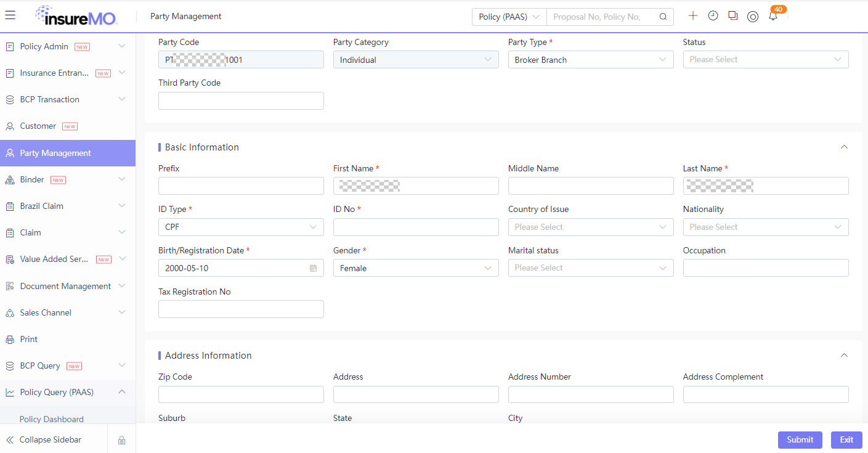The width and height of the screenshot is (868, 453).
Task: Click the Submit button
Action: (x=800, y=440)
